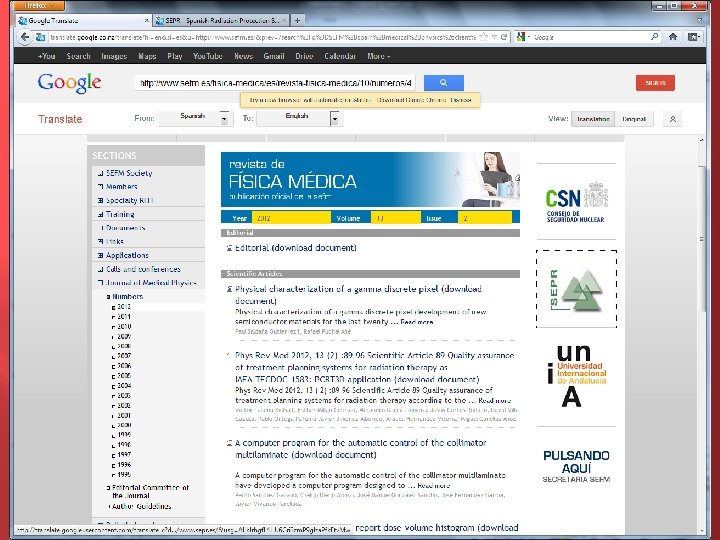Close the SEPR Spanish Radiation Protection tab
The width and height of the screenshot is (720, 540).
[284, 21]
